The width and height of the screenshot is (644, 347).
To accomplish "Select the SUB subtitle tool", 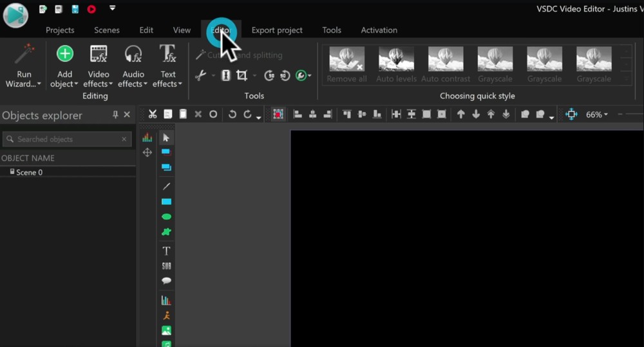I will coord(166,266).
